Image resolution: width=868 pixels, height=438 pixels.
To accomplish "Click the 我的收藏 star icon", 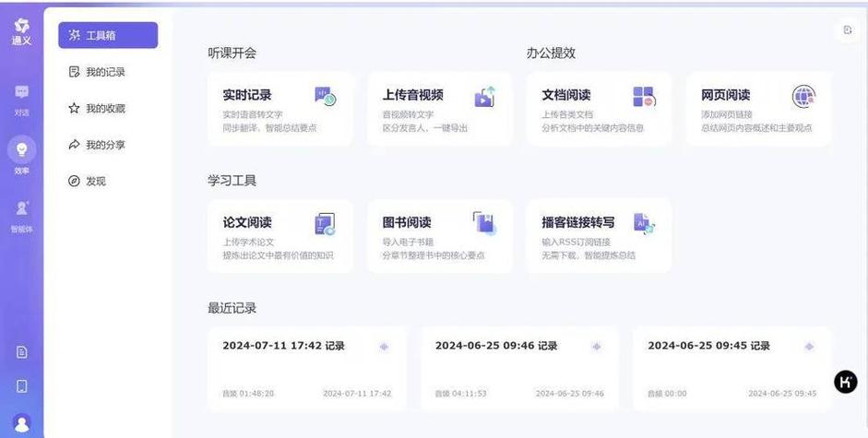I will (x=74, y=109).
